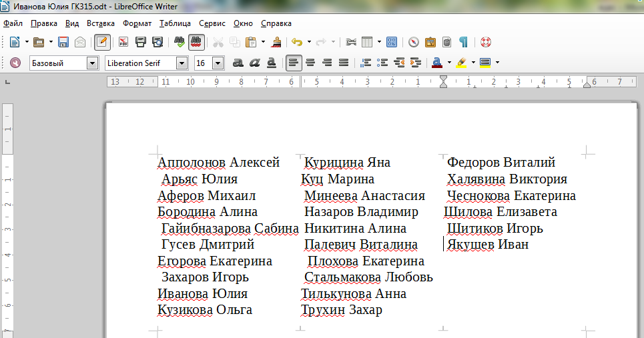Open background color palette arrow
Screen dimensions: 644x338
497,63
